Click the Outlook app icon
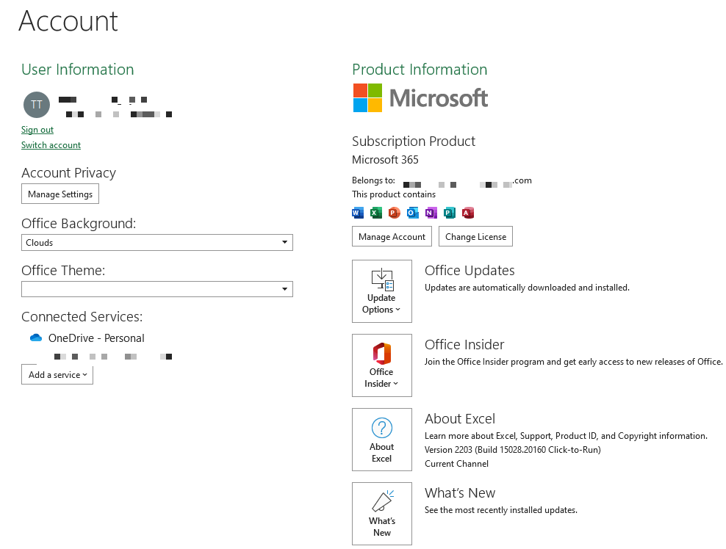The width and height of the screenshot is (726, 549). pyautogui.click(x=413, y=213)
